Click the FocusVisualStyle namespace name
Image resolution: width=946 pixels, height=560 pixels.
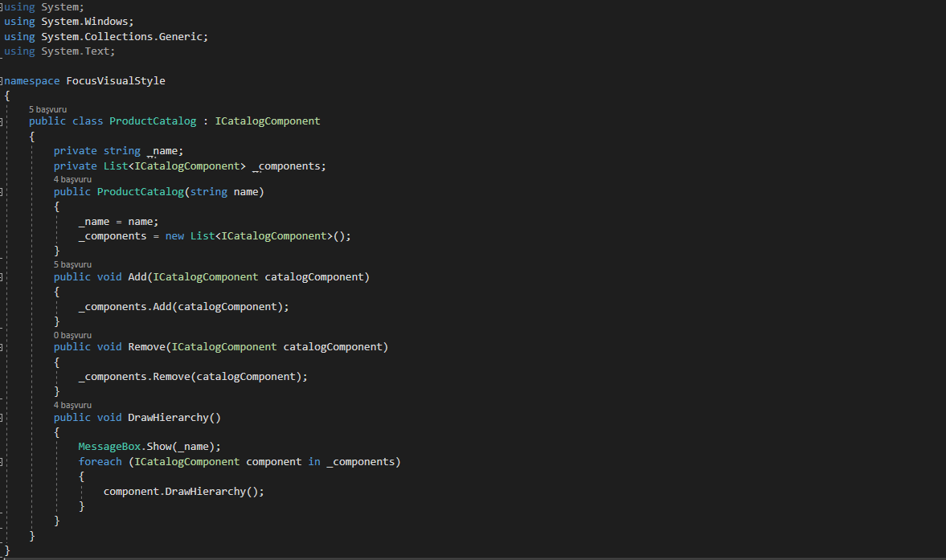pyautogui.click(x=115, y=80)
